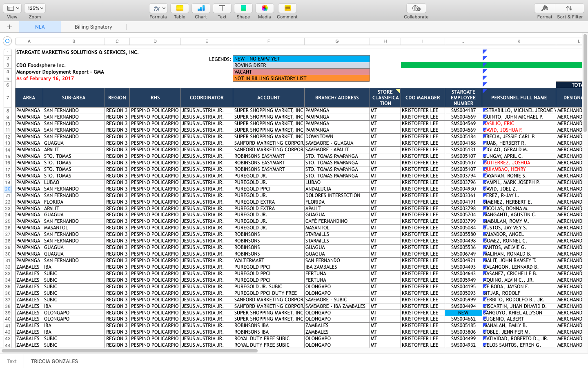The width and height of the screenshot is (588, 368).
Task: Select column A header
Action: (29, 41)
